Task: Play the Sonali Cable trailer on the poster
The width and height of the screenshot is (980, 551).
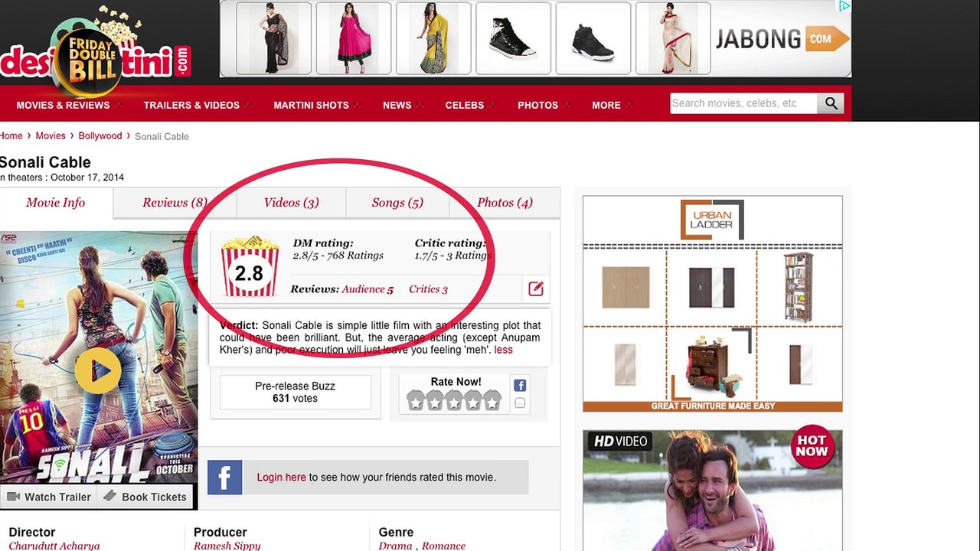Action: tap(98, 370)
